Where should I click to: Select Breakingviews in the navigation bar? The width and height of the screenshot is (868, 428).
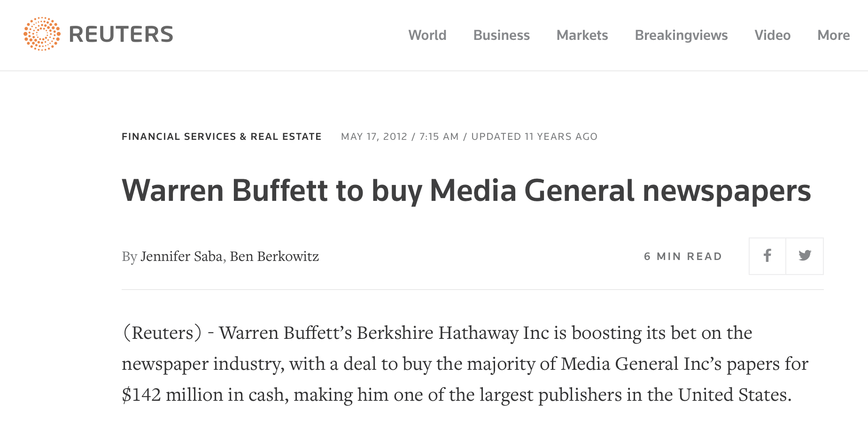682,35
